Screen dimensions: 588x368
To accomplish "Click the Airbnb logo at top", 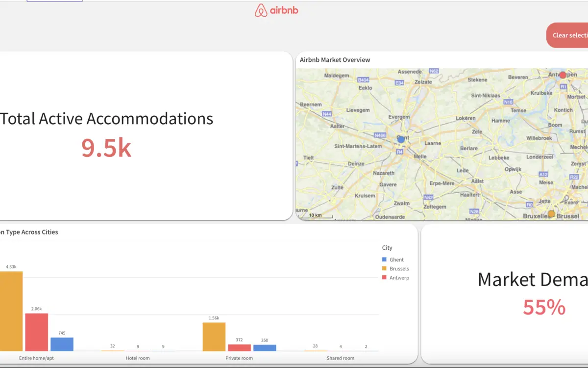I will (x=276, y=10).
